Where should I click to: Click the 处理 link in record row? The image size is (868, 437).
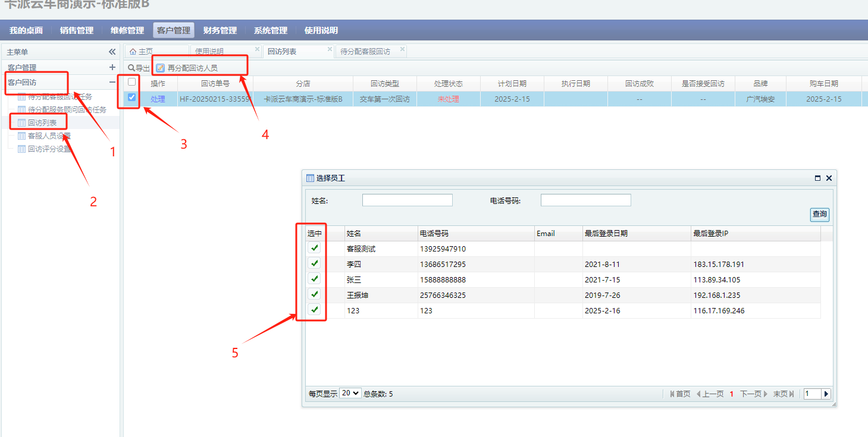point(158,99)
